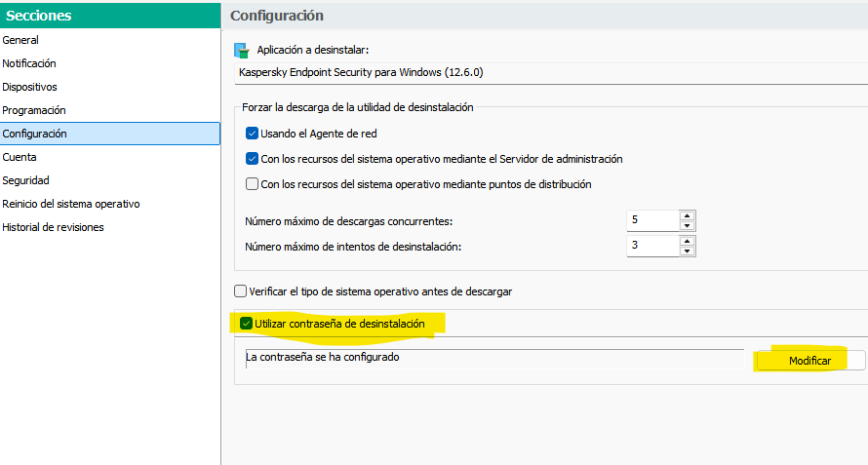Increase maximum uninstall attempts value
Viewport: 868px width, 465px height.
687,242
